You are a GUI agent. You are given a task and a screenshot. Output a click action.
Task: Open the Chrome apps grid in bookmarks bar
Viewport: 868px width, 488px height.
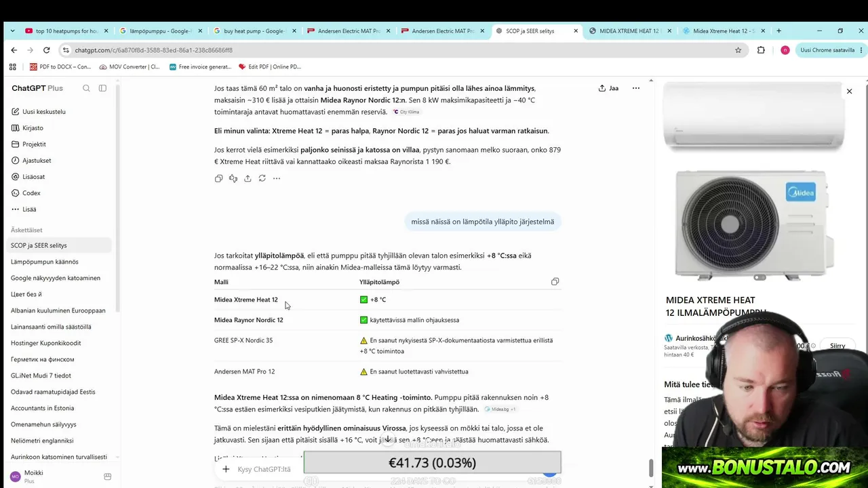[12, 66]
